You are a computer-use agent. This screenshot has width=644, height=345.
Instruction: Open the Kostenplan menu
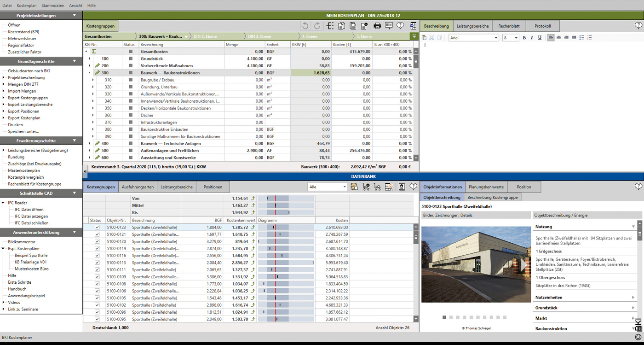click(26, 6)
